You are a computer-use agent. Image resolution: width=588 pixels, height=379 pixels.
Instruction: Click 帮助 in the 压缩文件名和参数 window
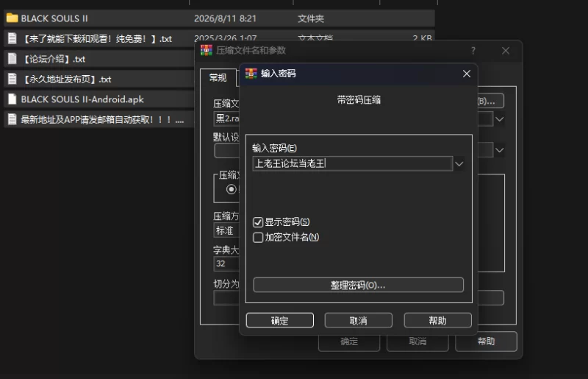point(486,341)
